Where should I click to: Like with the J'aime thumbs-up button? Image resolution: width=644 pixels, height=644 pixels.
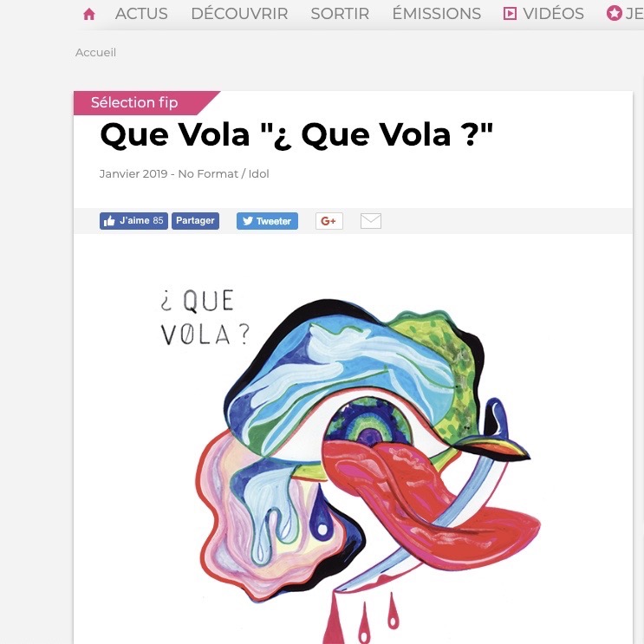click(x=133, y=221)
